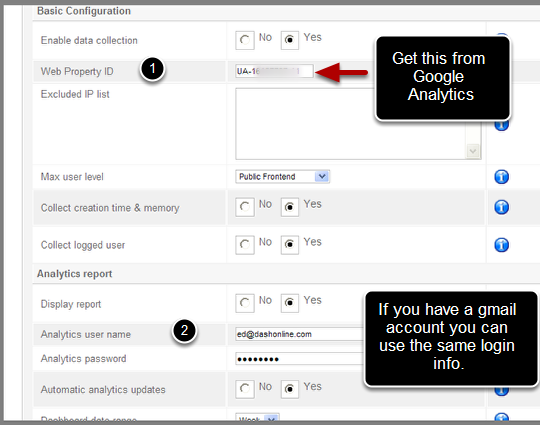Select Yes for Collect logged user
This screenshot has width=540, height=425.
(x=290, y=245)
